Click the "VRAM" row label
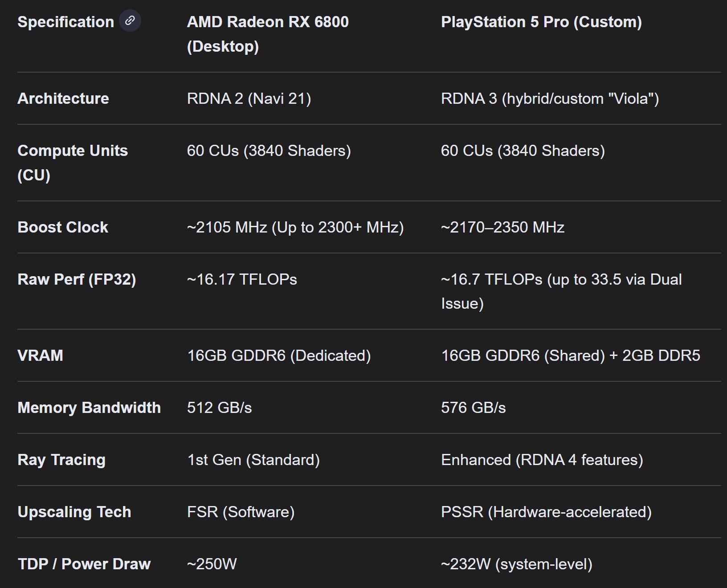Viewport: 727px width, 588px height. (40, 355)
